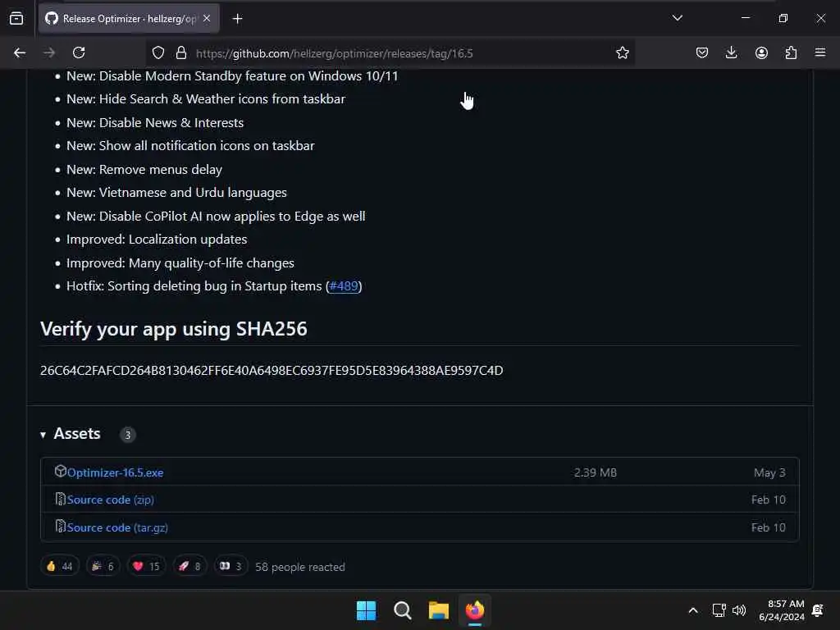Open File Explorer from the taskbar
The width and height of the screenshot is (840, 630).
pos(439,610)
